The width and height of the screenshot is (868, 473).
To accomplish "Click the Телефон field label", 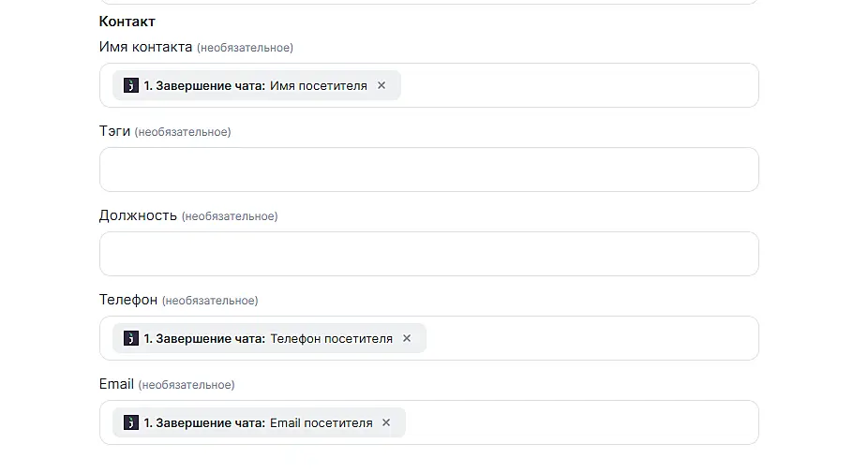I will click(127, 300).
